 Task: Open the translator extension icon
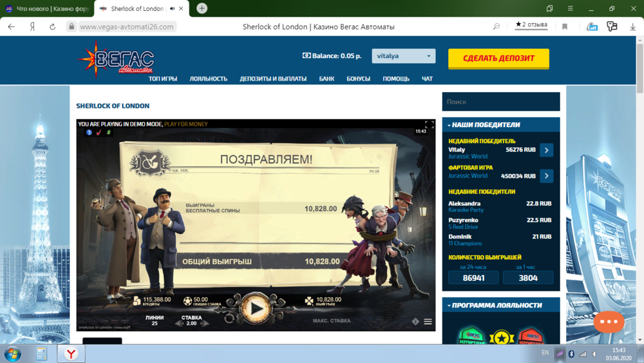tap(612, 26)
